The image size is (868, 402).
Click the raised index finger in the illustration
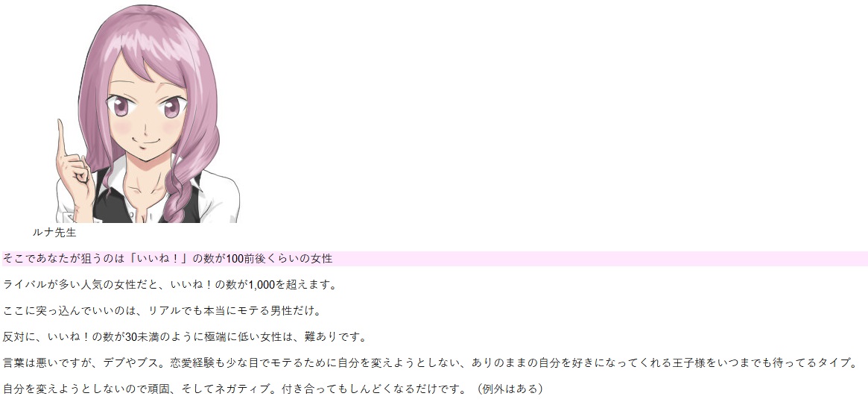(x=62, y=139)
